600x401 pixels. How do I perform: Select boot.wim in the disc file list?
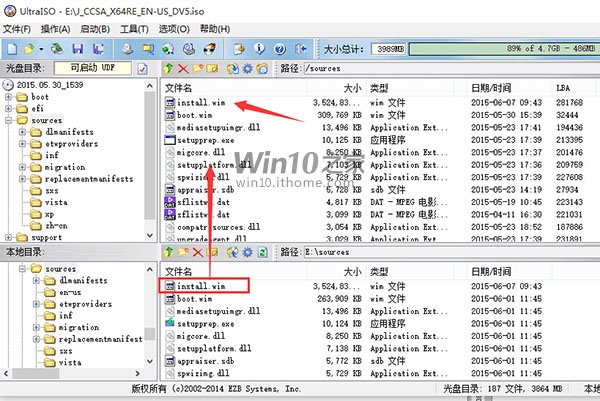click(189, 115)
